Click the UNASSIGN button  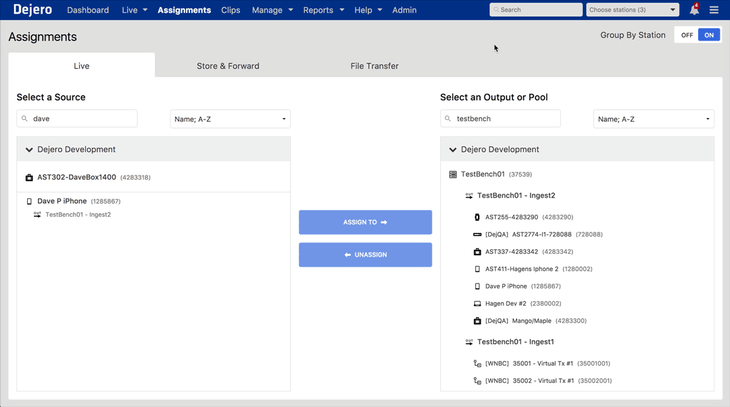365,255
